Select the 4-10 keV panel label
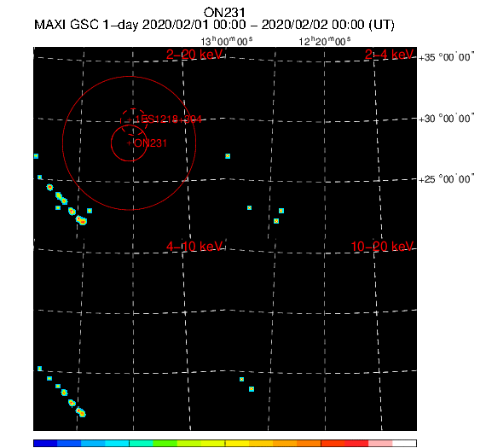Viewport: 486px width, 448px height. click(194, 247)
